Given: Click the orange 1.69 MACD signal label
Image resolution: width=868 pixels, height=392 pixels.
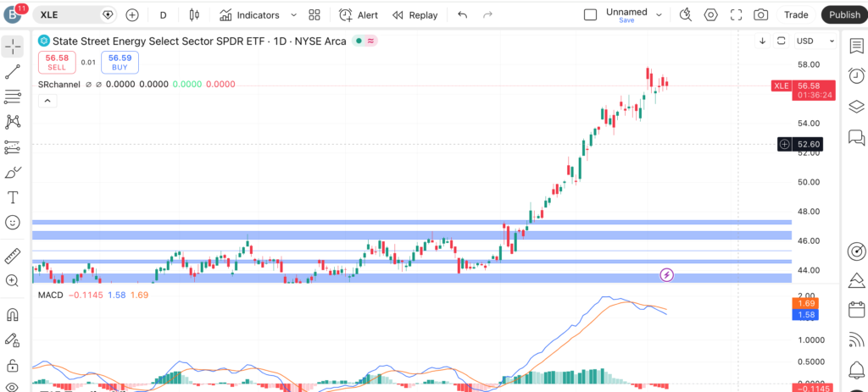Looking at the screenshot, I should point(805,304).
